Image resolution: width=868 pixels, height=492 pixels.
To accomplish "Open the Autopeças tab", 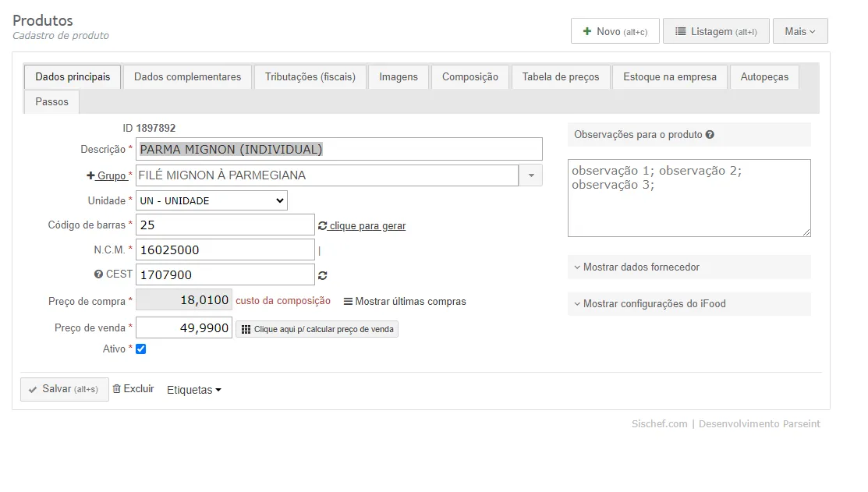I will [x=764, y=77].
